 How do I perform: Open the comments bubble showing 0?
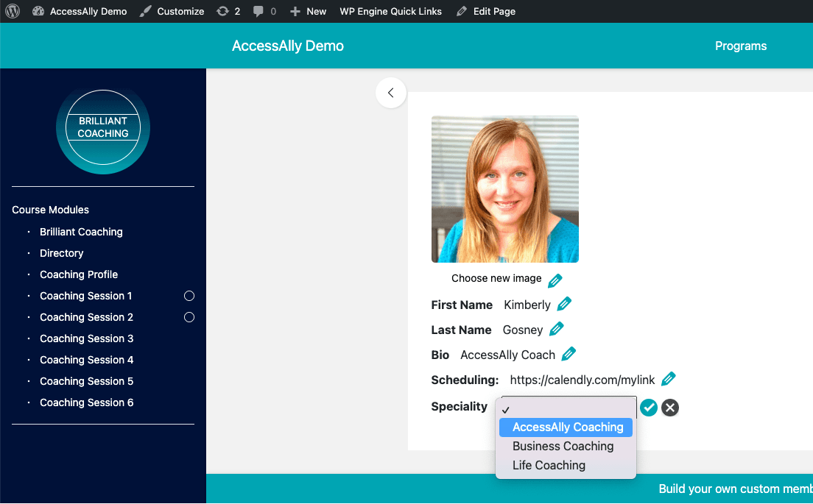coord(264,11)
